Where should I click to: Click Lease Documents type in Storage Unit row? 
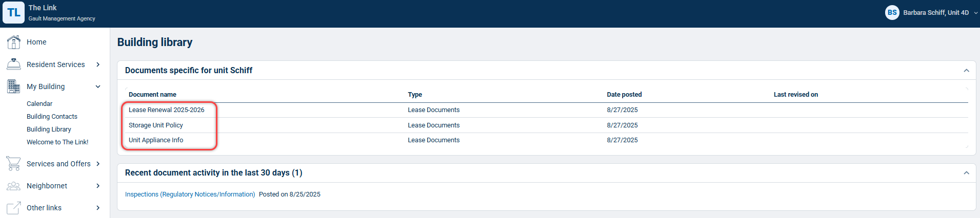pos(434,125)
